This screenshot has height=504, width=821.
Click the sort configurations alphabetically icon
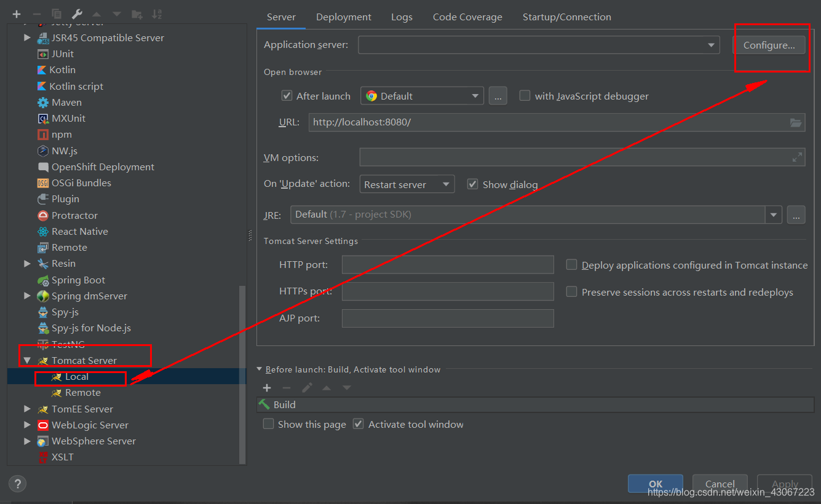[x=157, y=14]
